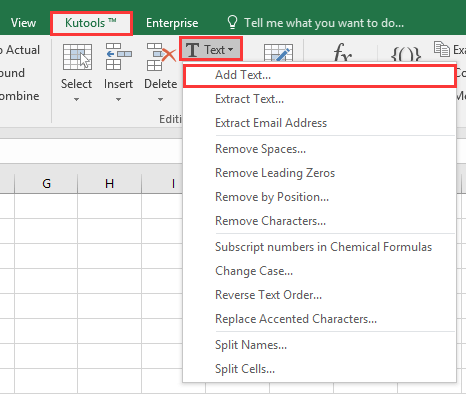Screen dimensions: 466x394
Task: Select Reverse Text Order...
Action: click(x=320, y=295)
